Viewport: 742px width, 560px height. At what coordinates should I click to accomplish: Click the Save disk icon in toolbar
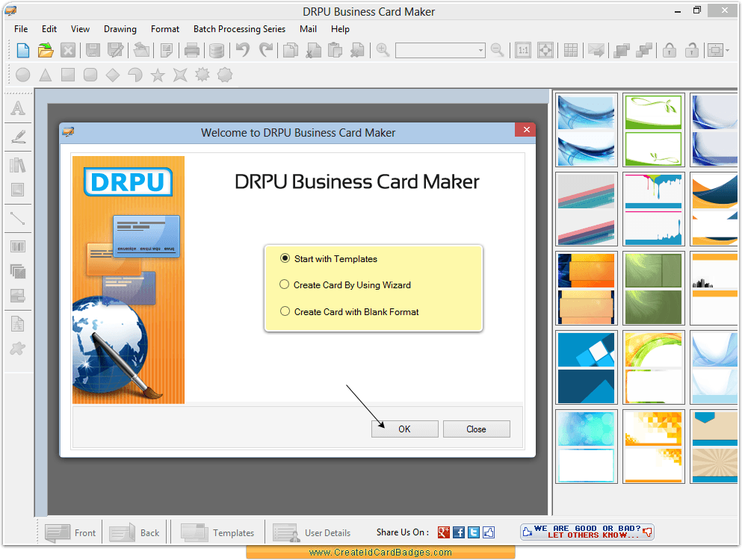tap(92, 50)
